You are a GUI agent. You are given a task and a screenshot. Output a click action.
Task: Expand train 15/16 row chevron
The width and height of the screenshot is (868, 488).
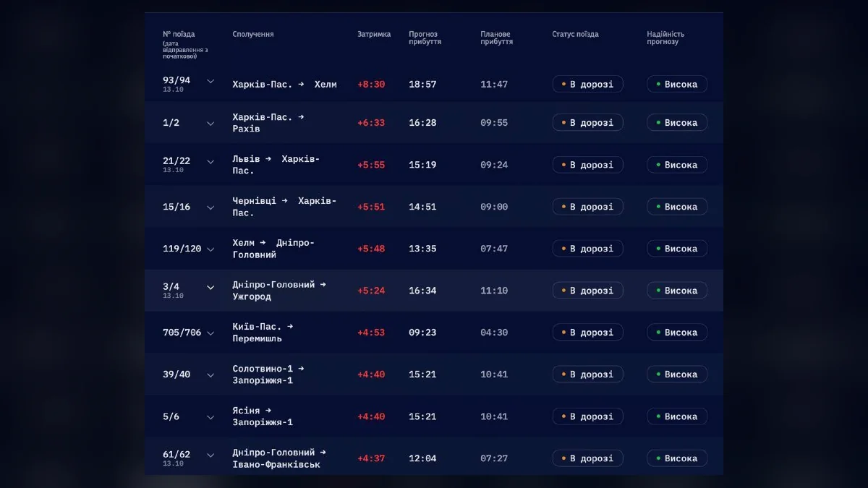pyautogui.click(x=210, y=207)
